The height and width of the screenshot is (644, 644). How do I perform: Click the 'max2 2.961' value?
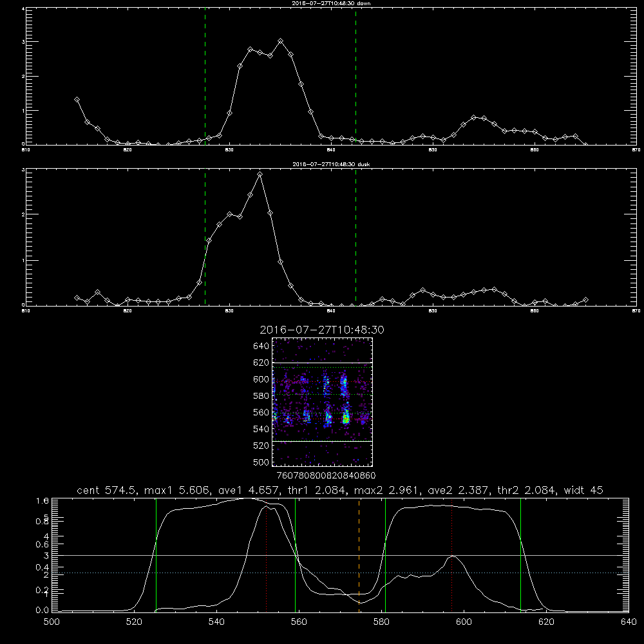pyautogui.click(x=387, y=490)
